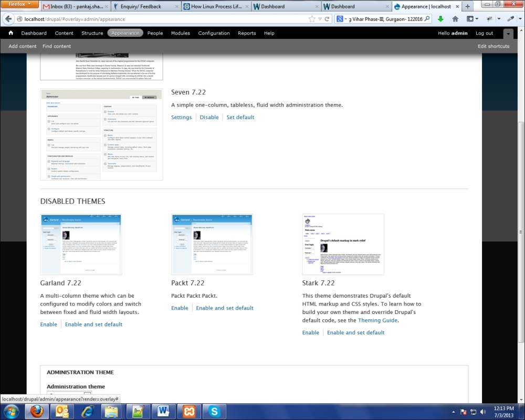Open the bookmarks toolbar icon
The height and width of the screenshot is (420, 525).
tap(470, 19)
